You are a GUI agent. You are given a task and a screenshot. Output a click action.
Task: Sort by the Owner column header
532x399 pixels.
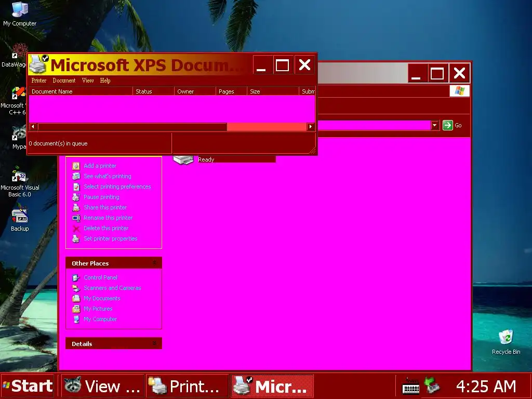pos(195,91)
